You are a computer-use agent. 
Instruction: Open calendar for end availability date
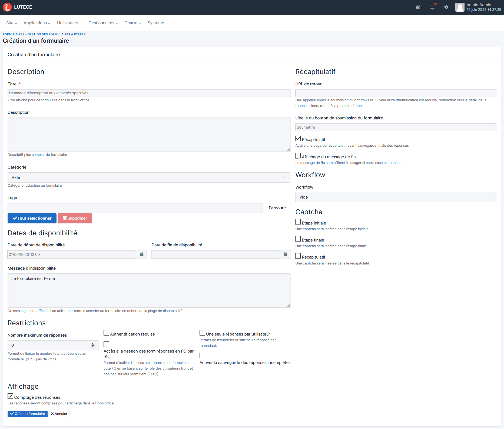[285, 254]
